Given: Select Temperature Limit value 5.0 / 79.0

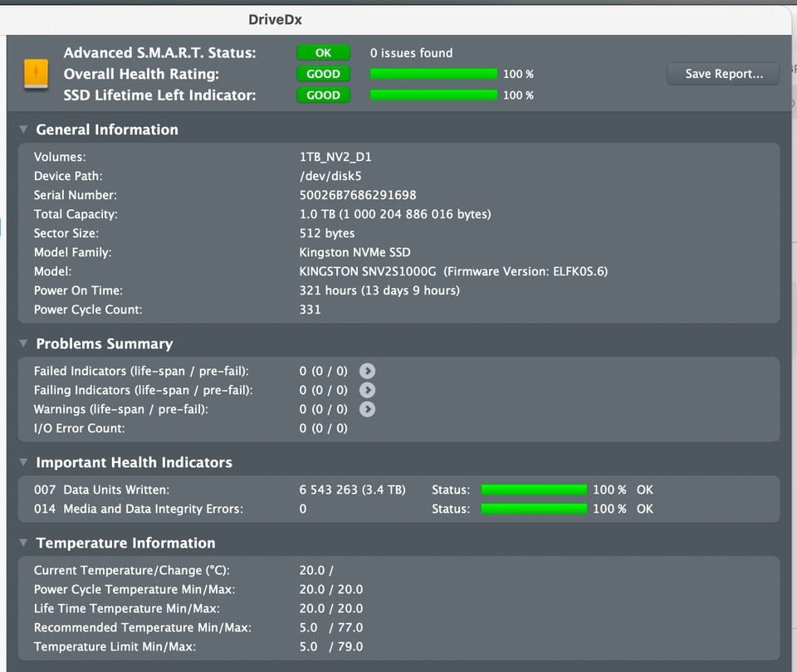Looking at the screenshot, I should tap(331, 646).
